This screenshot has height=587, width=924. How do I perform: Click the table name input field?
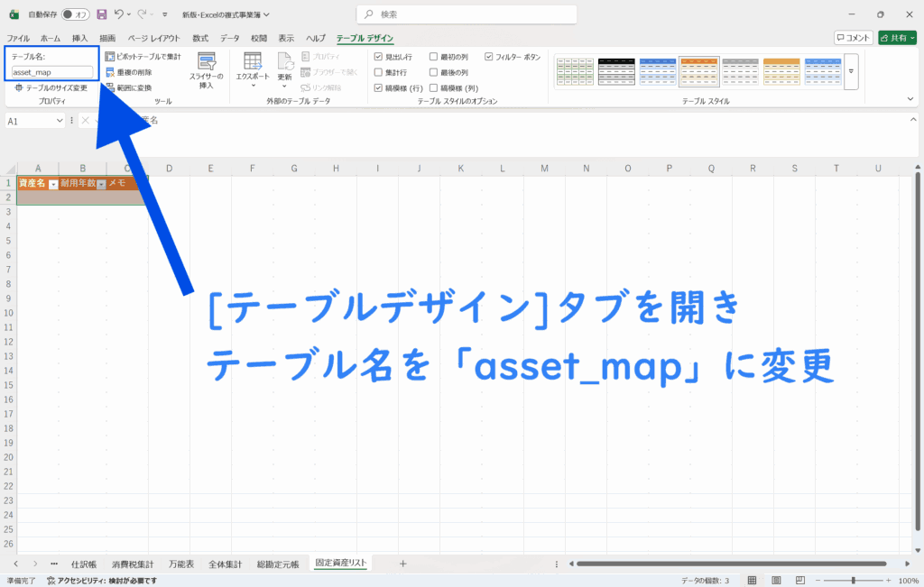coord(52,72)
